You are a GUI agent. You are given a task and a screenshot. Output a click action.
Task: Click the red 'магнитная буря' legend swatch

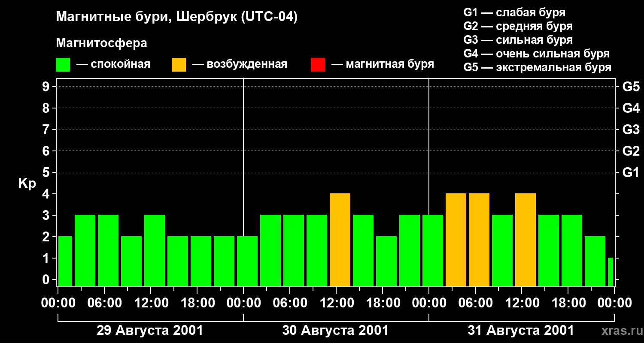tap(318, 65)
